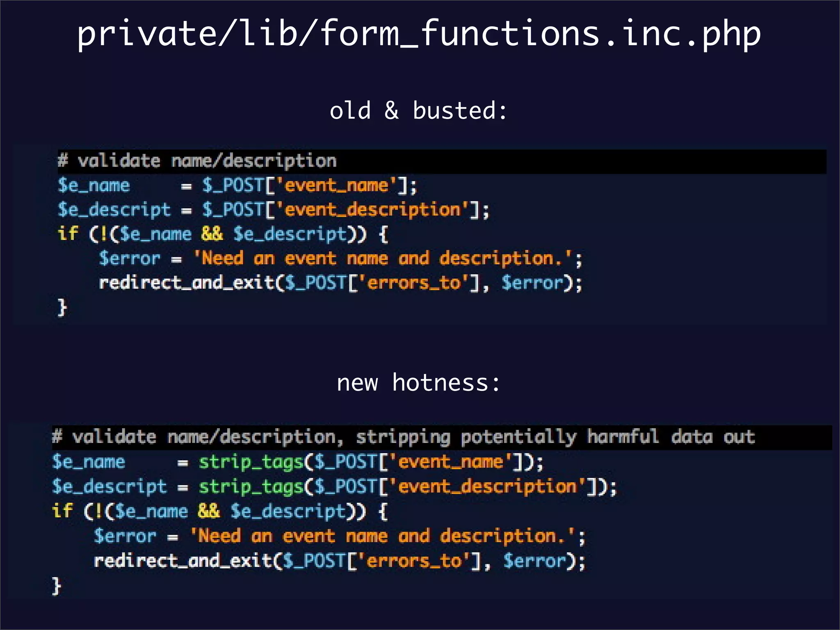Click $error variable assignment in the new code
This screenshot has height=630, width=840.
(125, 536)
